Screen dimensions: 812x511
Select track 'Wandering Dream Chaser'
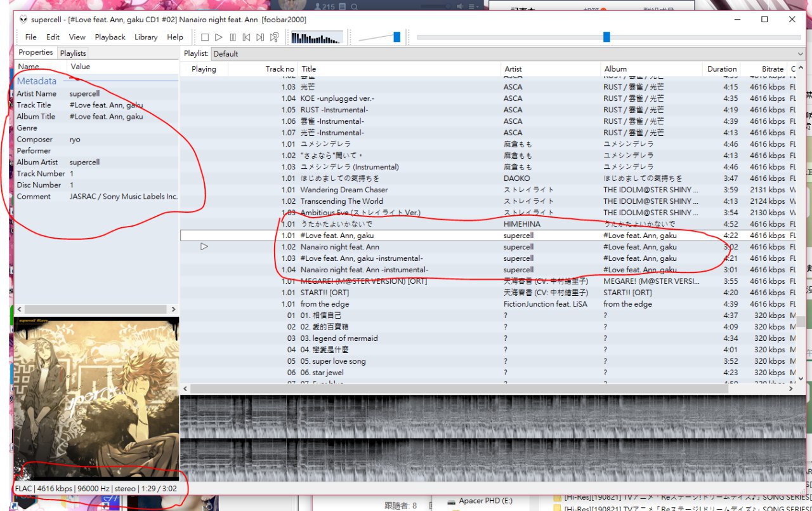pos(488,190)
